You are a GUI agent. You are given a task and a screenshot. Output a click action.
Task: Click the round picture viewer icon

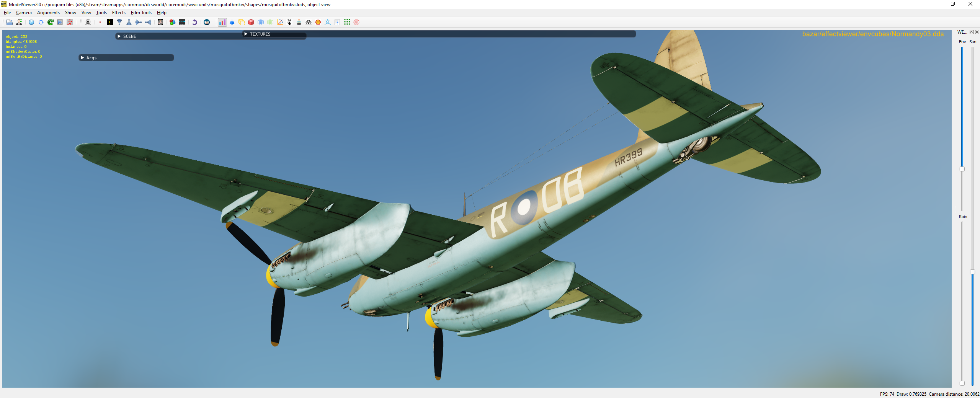click(207, 22)
